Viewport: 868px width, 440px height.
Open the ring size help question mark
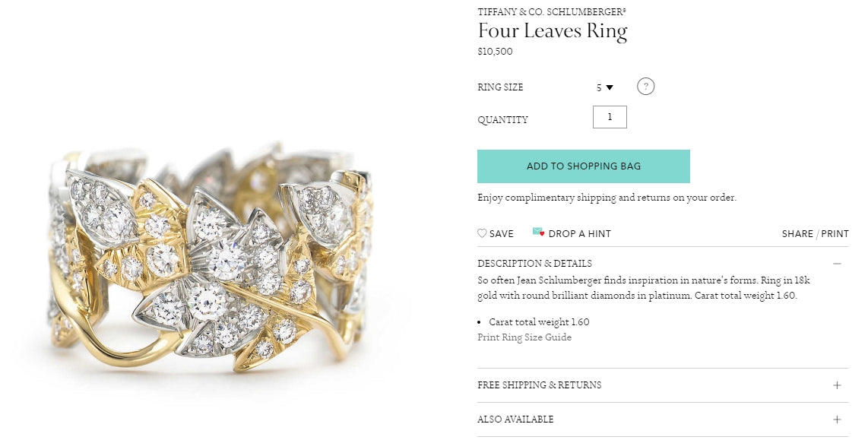point(645,87)
